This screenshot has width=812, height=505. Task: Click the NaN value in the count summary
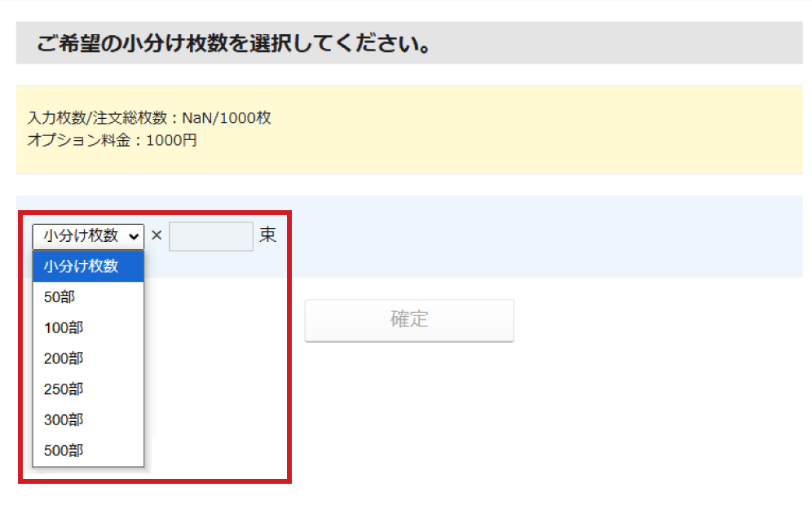click(197, 118)
